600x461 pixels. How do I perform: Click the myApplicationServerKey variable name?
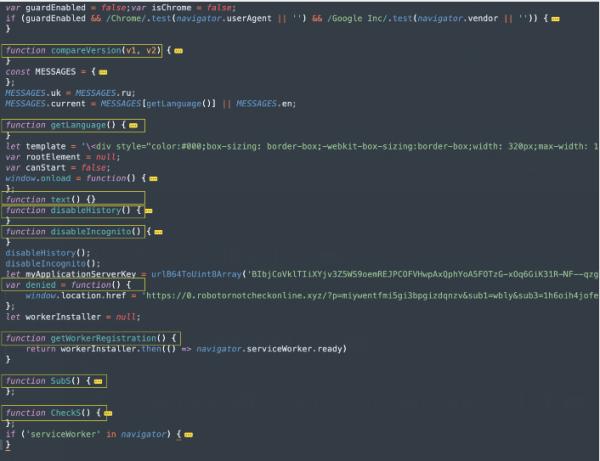pyautogui.click(x=80, y=274)
